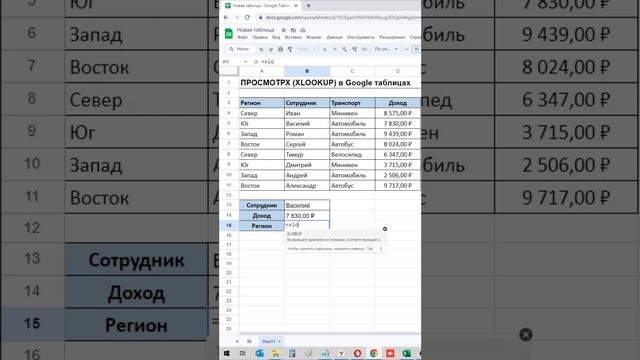The width and height of the screenshot is (640, 360).
Task: Open File Explorer from the taskbar
Action: click(276, 353)
